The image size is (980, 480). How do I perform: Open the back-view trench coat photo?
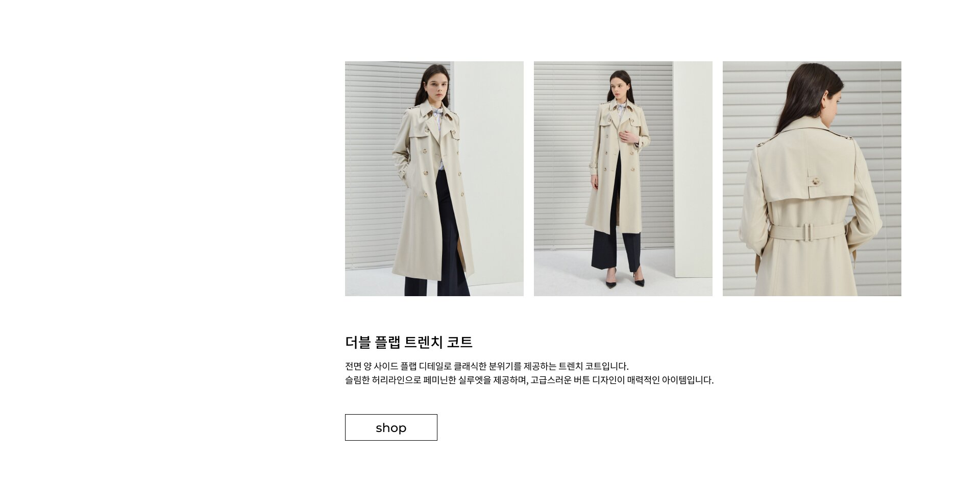[x=812, y=179]
